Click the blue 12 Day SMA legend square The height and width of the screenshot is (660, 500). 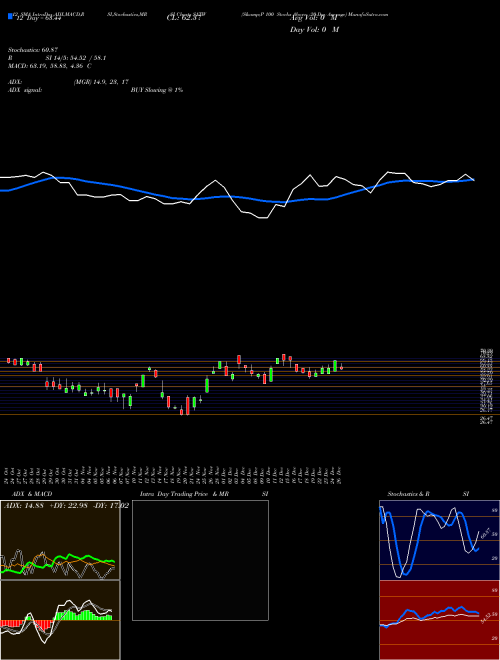tap(10, 16)
